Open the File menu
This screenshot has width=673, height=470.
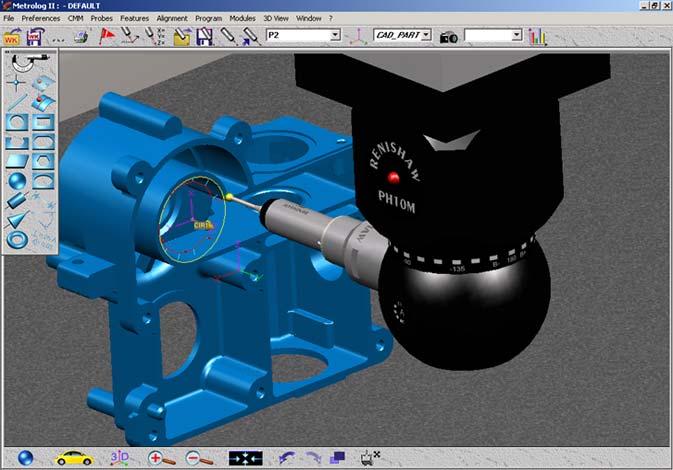pyautogui.click(x=9, y=18)
